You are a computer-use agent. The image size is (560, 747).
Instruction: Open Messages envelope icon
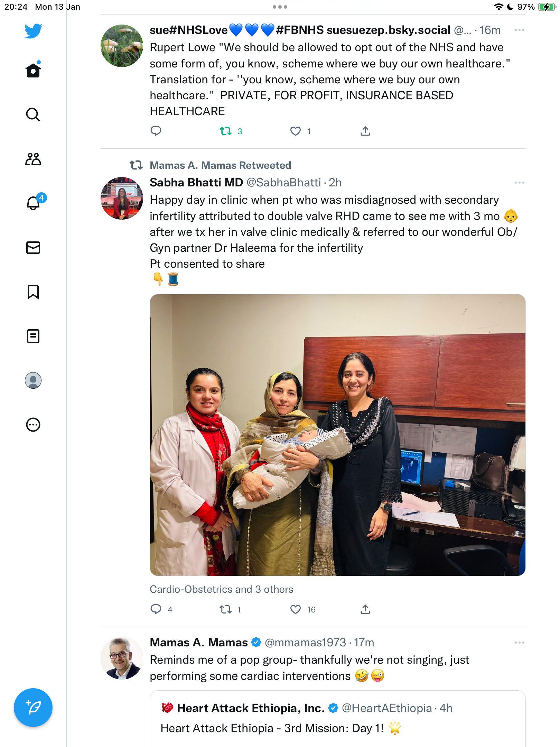click(x=33, y=248)
